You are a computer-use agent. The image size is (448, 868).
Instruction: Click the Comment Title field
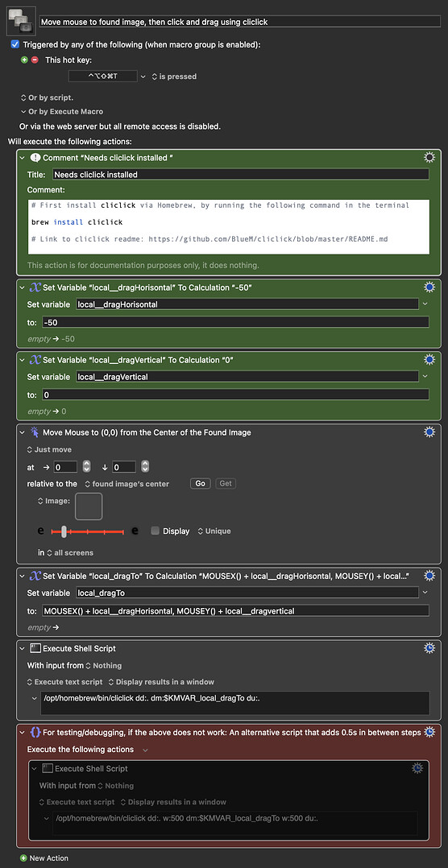241,175
